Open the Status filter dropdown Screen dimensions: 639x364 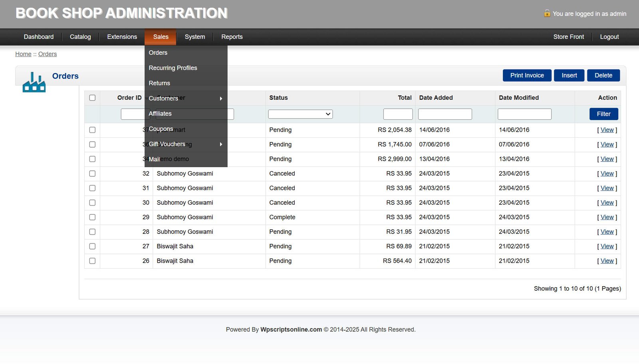[300, 114]
